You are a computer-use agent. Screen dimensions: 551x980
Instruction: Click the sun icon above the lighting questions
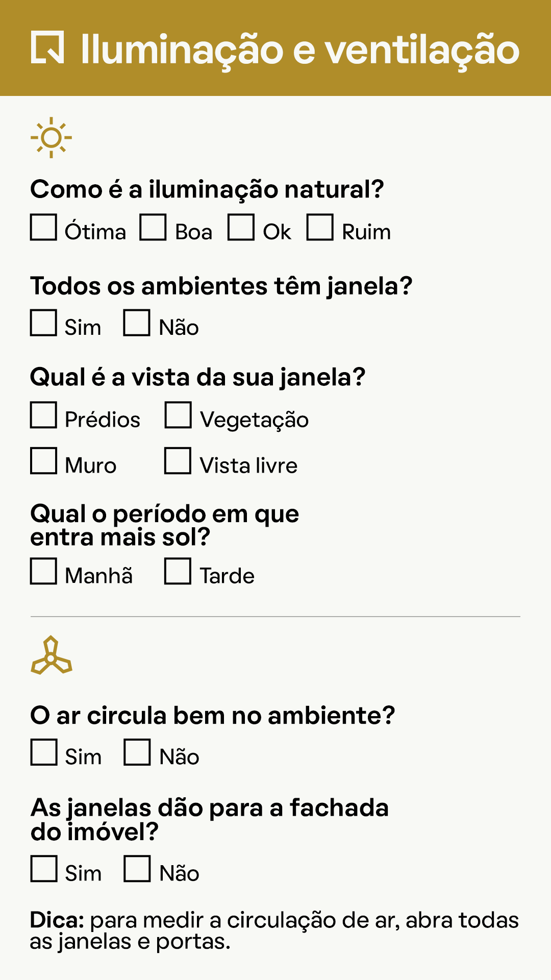(x=51, y=137)
